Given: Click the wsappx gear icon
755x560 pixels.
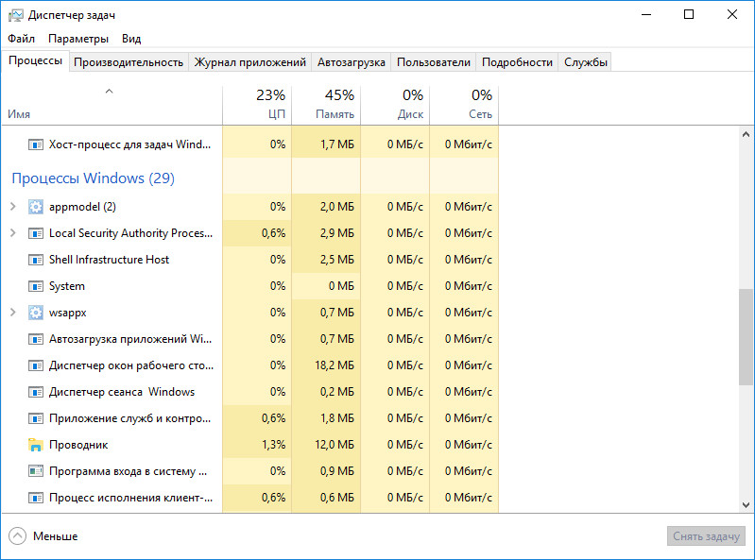Looking at the screenshot, I should click(x=36, y=313).
